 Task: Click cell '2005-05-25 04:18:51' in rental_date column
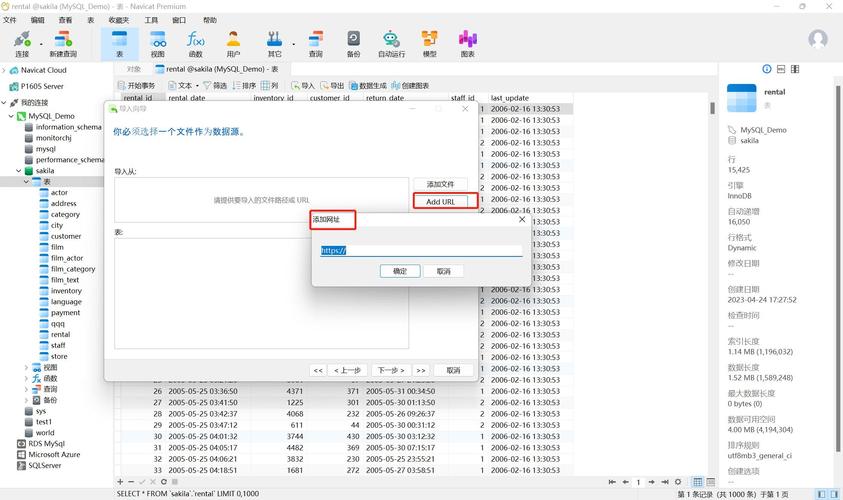(x=203, y=470)
